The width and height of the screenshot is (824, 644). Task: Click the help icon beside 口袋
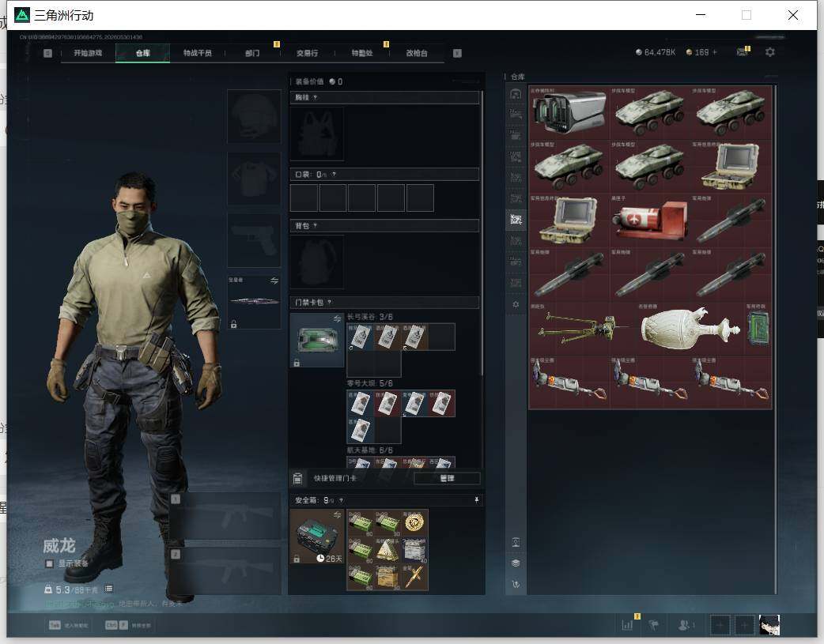pos(334,175)
